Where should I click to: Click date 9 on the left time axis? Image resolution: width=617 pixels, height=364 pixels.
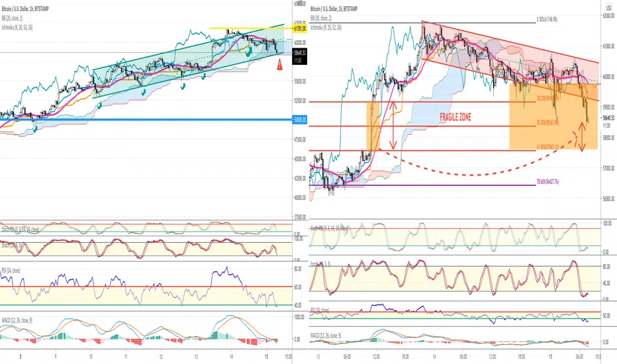click(x=56, y=357)
